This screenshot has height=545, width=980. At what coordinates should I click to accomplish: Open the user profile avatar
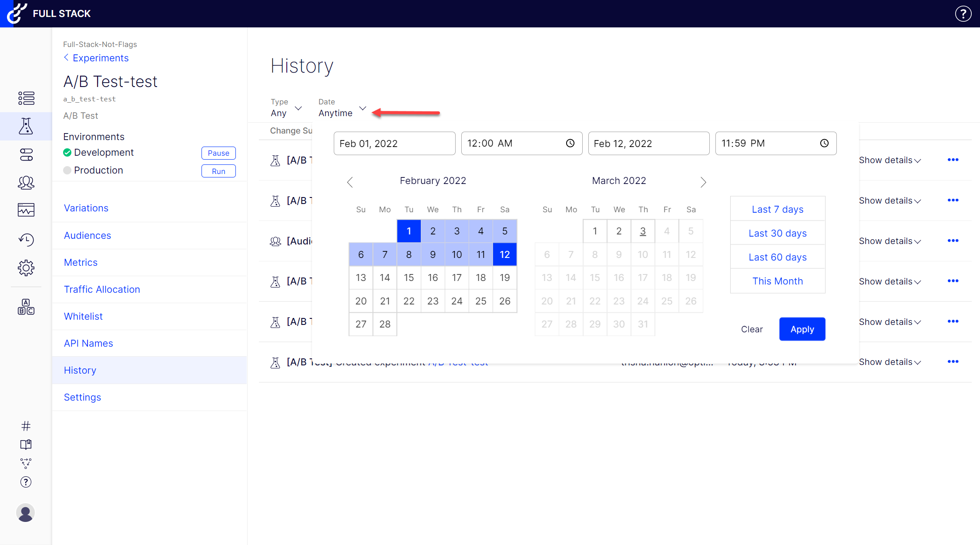[x=26, y=513]
